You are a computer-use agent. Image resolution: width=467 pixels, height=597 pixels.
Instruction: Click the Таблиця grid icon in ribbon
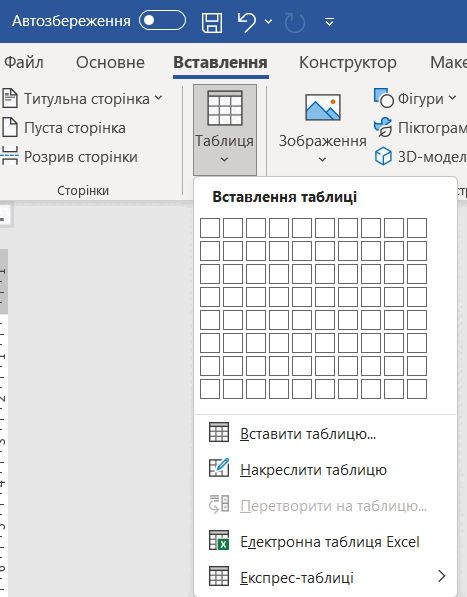(225, 108)
